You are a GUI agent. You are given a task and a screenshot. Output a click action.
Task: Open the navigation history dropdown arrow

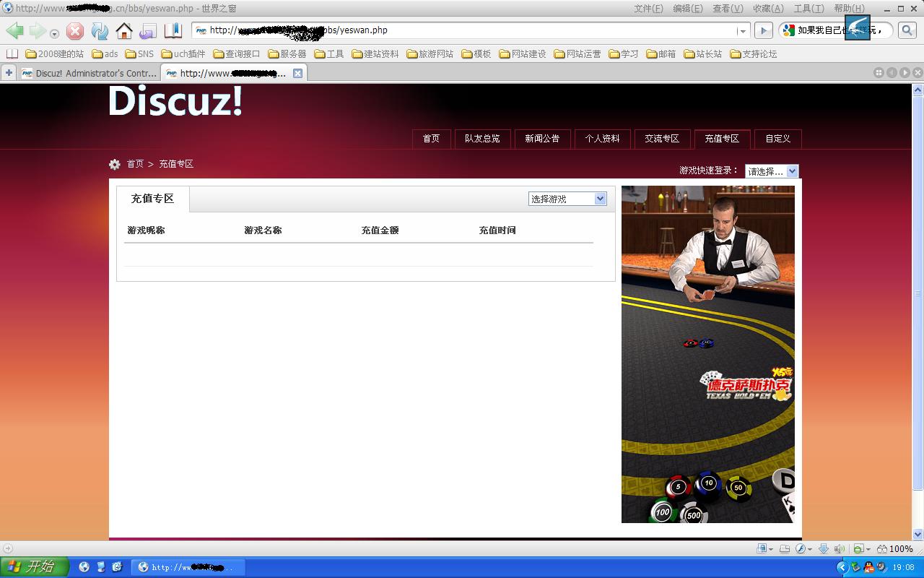pyautogui.click(x=54, y=33)
